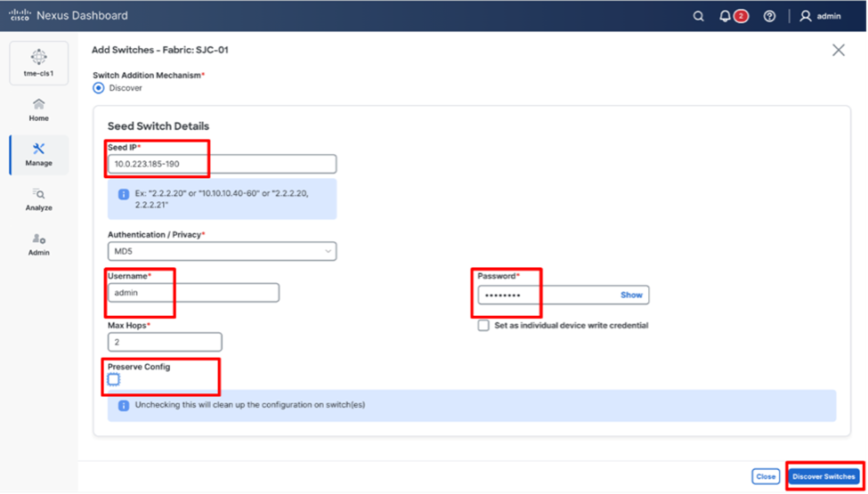Viewport: 868px width, 494px height.
Task: Open the search icon in the header
Action: tap(699, 16)
